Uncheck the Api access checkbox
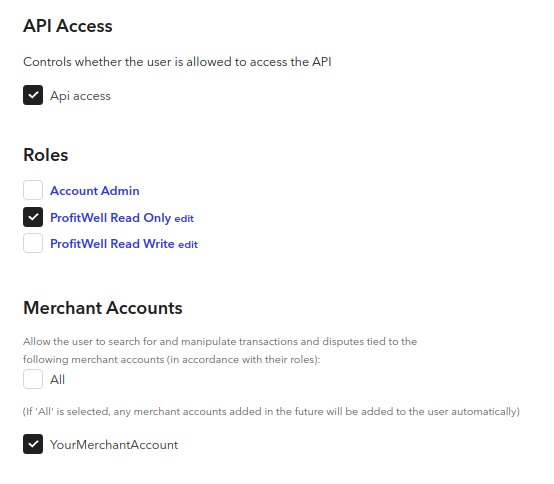554x484 pixels. [x=33, y=95]
